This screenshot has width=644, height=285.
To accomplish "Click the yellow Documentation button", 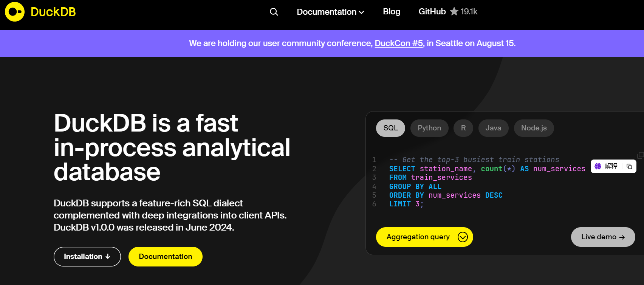I will [165, 257].
